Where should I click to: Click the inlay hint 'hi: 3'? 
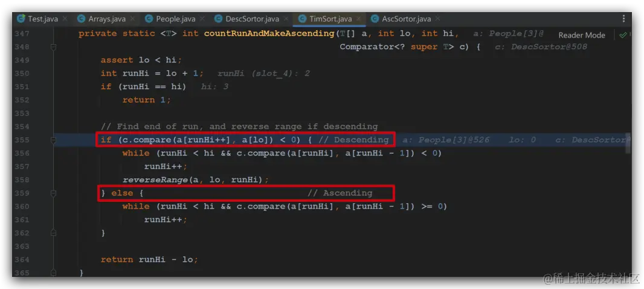point(214,86)
